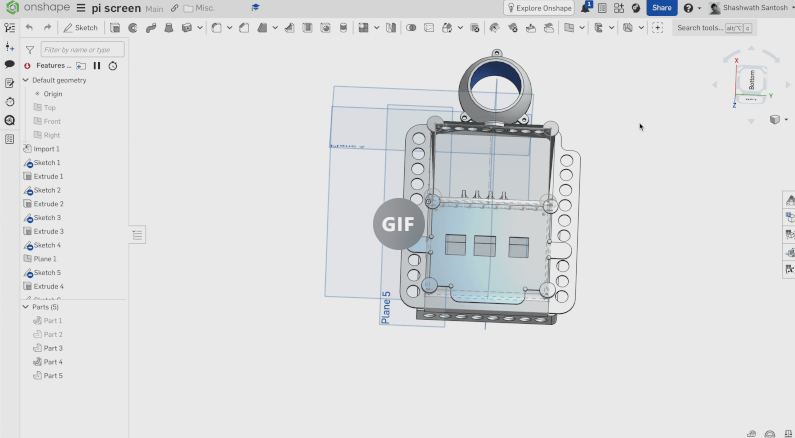Select the Shell tool
Screen dimensions: 795x438
coord(307,28)
